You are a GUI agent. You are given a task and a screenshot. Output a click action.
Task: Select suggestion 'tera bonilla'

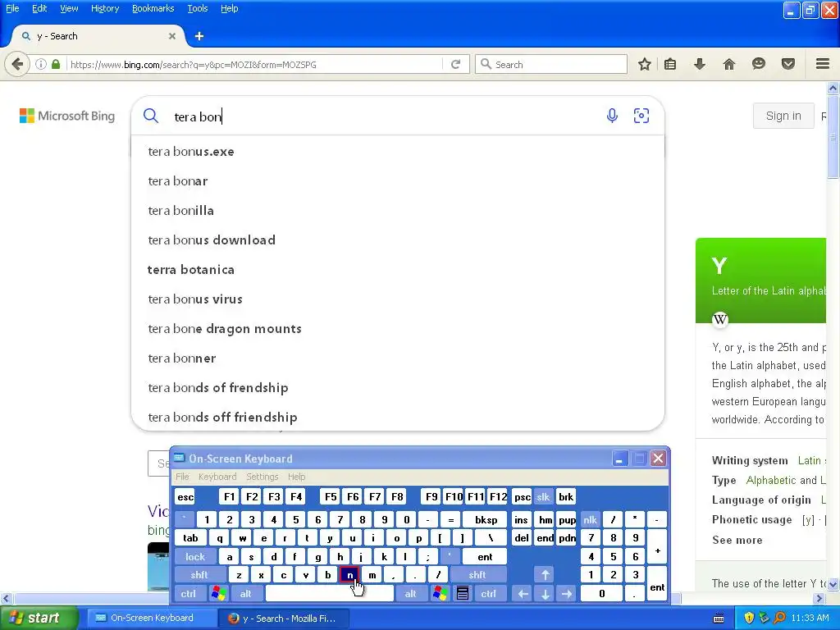(398, 211)
